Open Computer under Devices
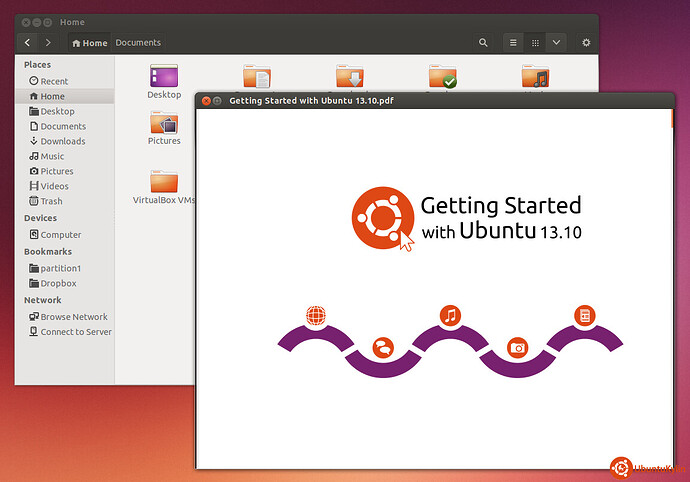 tap(60, 235)
